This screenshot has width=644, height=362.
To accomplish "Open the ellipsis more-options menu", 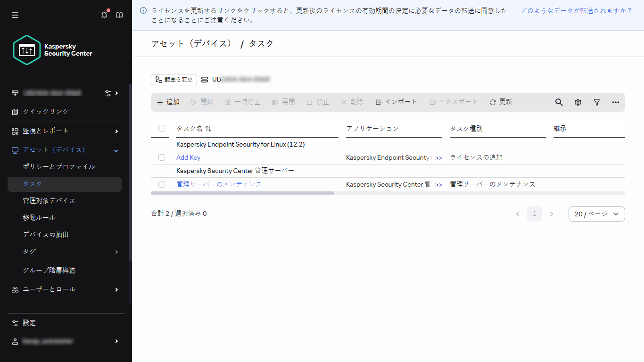I will pyautogui.click(x=615, y=102).
